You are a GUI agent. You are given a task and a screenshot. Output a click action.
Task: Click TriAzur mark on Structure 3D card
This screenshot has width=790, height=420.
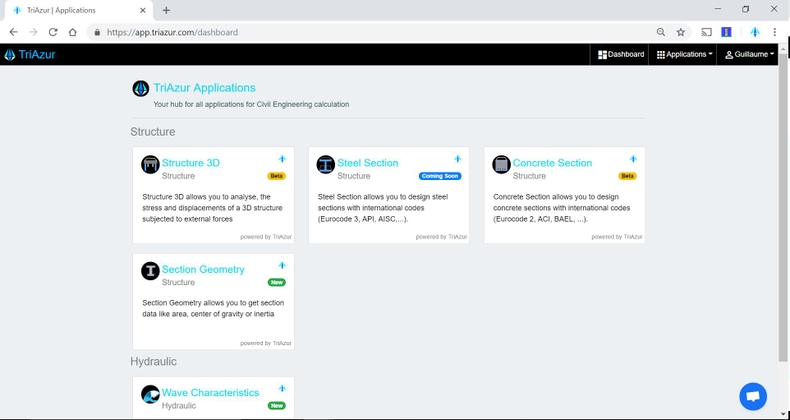(282, 159)
